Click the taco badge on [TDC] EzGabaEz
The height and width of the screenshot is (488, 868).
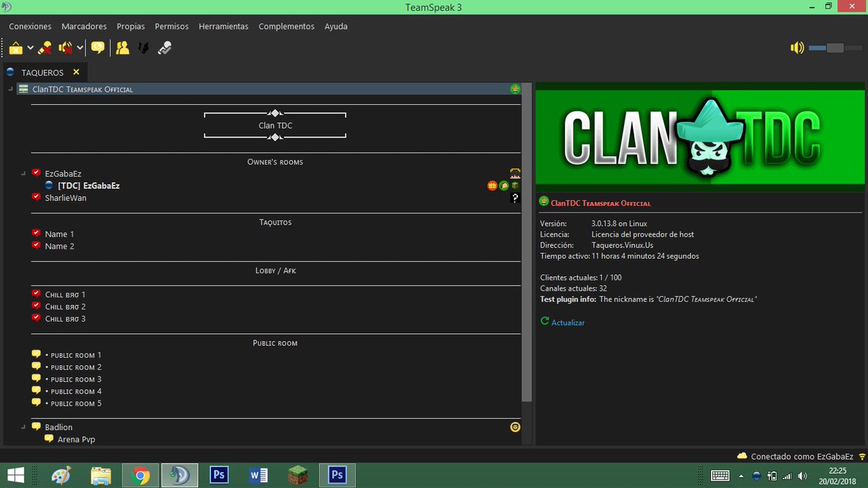pos(503,186)
